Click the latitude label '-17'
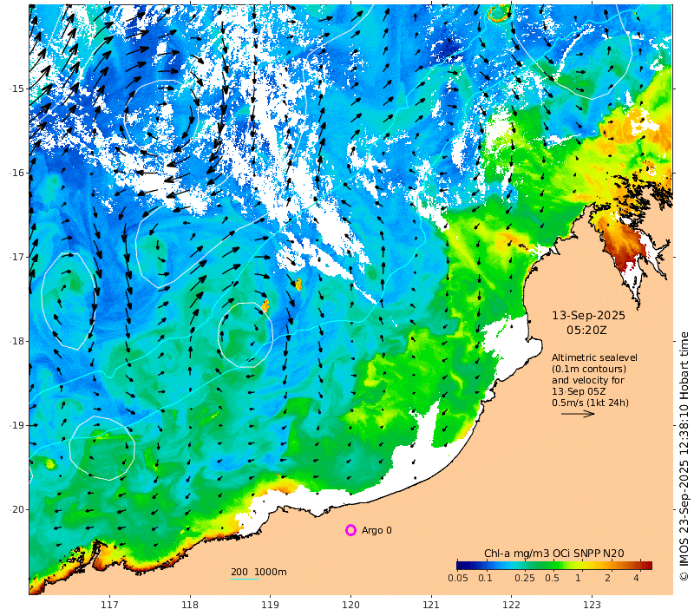This screenshot has width=694, height=616. (17, 257)
